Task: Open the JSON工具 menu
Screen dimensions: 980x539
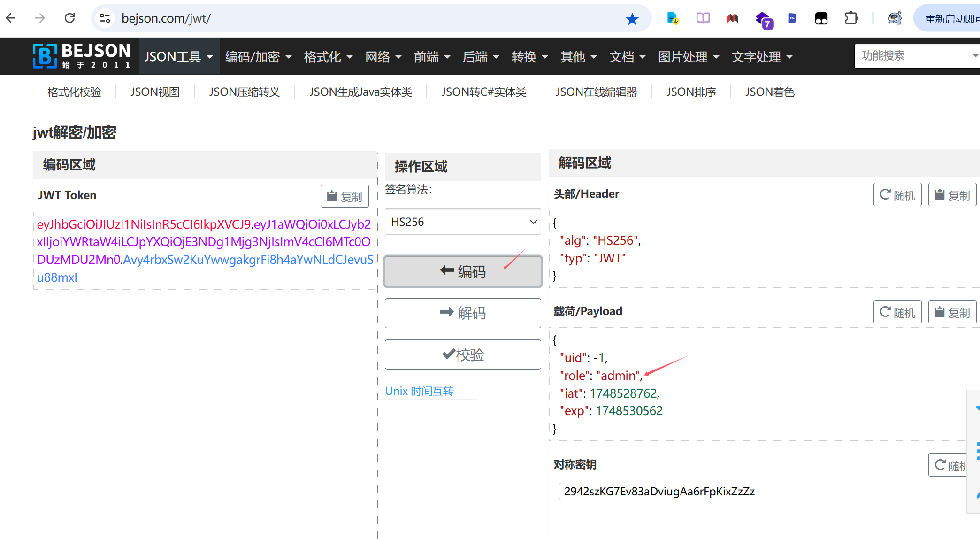Action: (178, 57)
